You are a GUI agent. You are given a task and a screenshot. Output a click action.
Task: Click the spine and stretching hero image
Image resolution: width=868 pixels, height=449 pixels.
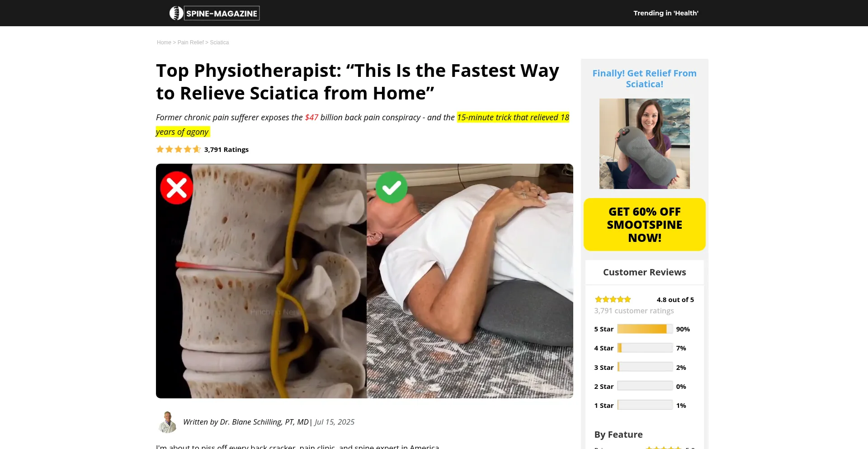[x=364, y=281]
